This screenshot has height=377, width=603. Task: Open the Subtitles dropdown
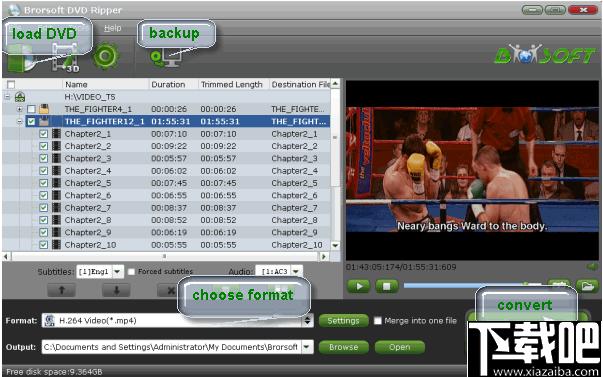point(117,272)
